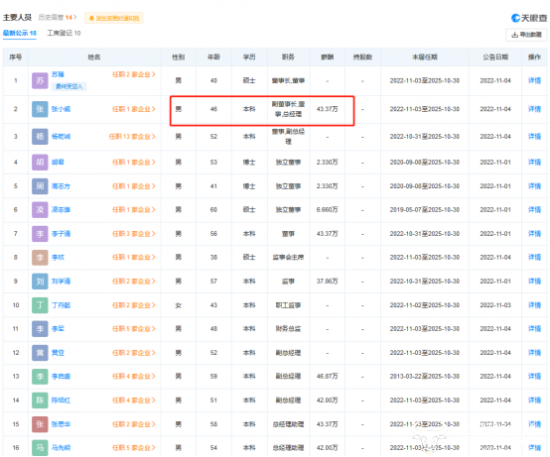The image size is (550, 457).
Task: Open the 张小威 name link in row 2
Action: pyautogui.click(x=61, y=109)
